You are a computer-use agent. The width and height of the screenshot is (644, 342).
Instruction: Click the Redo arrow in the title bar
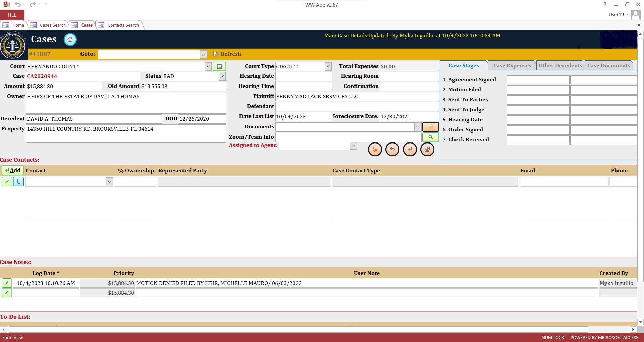pos(33,5)
